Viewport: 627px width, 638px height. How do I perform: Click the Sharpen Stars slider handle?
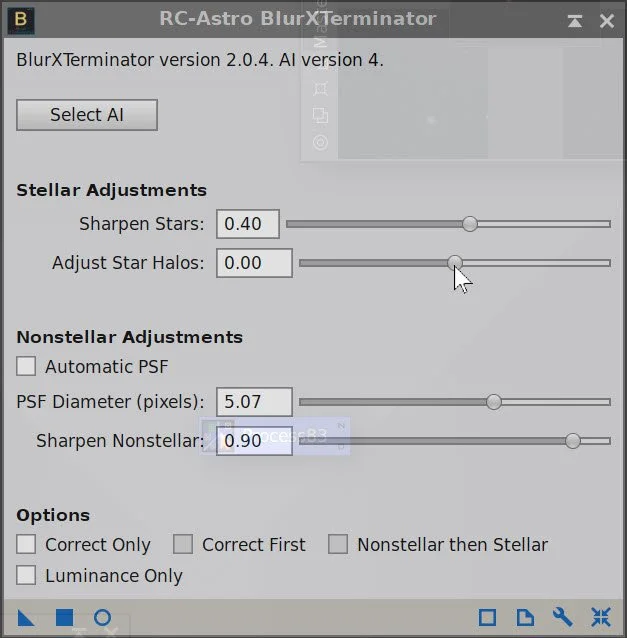(470, 224)
